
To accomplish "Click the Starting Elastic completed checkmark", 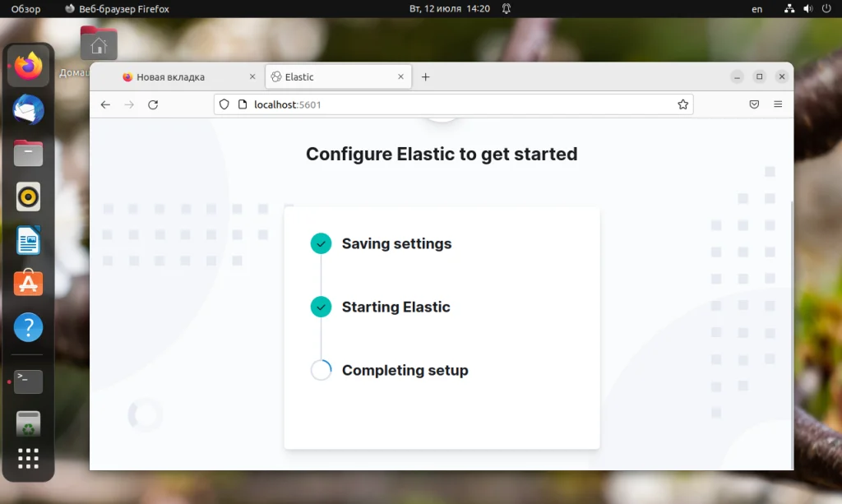I will pyautogui.click(x=321, y=307).
